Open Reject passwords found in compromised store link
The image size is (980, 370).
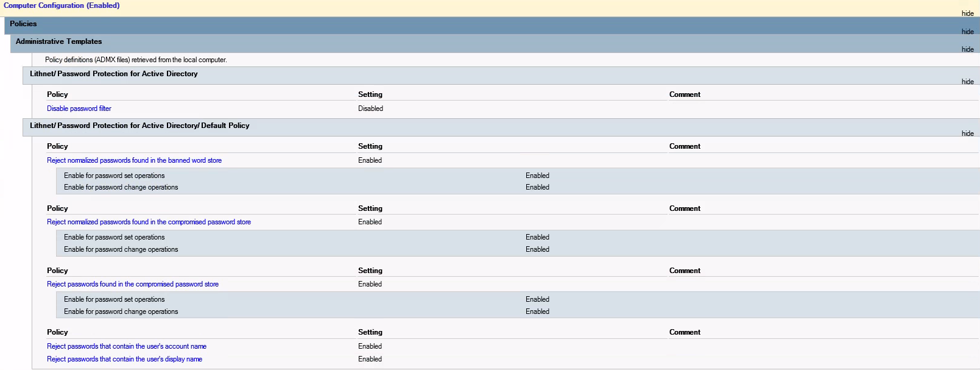click(x=133, y=284)
